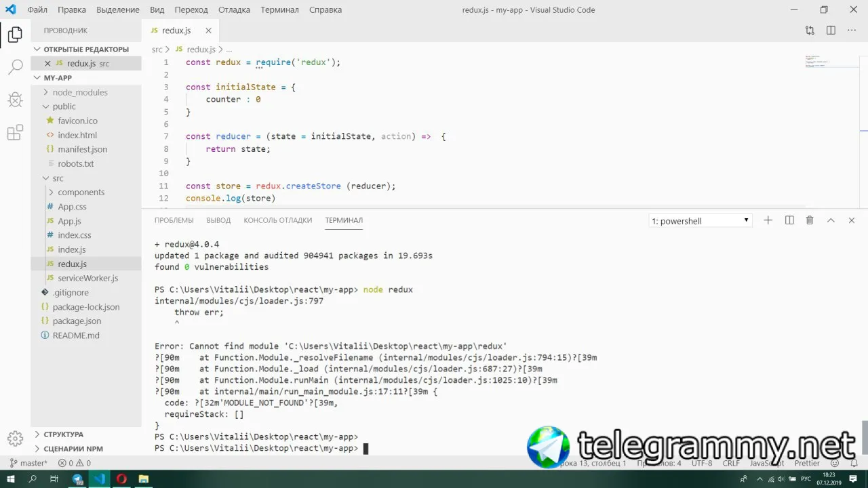The image size is (868, 488).
Task: Switch to the ПРОБЛЕМЫ panel tab
Action: (x=174, y=220)
